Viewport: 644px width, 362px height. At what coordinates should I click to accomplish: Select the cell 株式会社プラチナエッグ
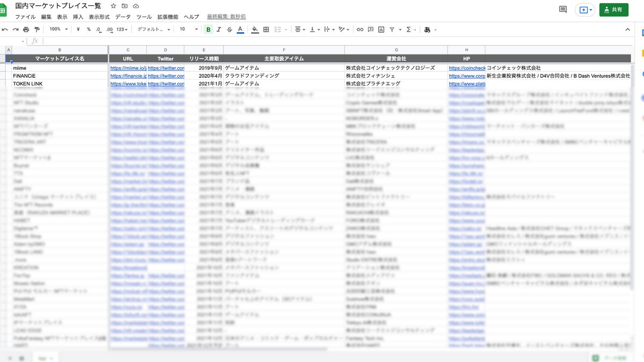pos(396,84)
